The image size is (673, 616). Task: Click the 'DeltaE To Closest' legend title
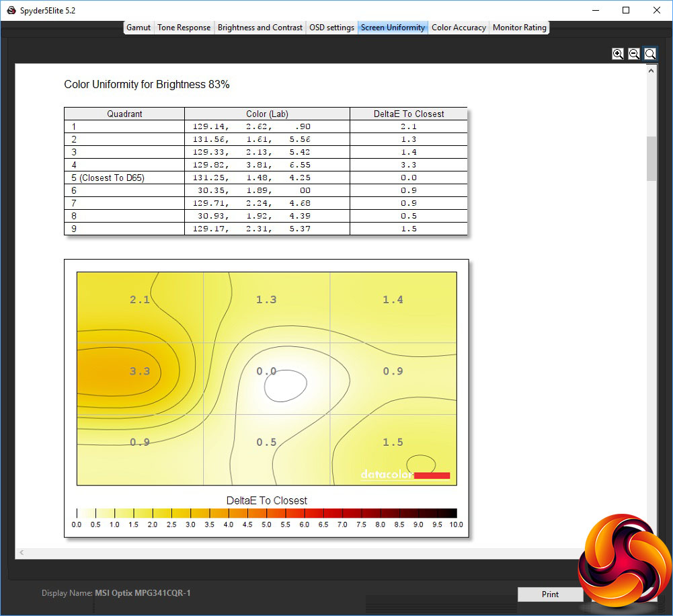coord(266,500)
